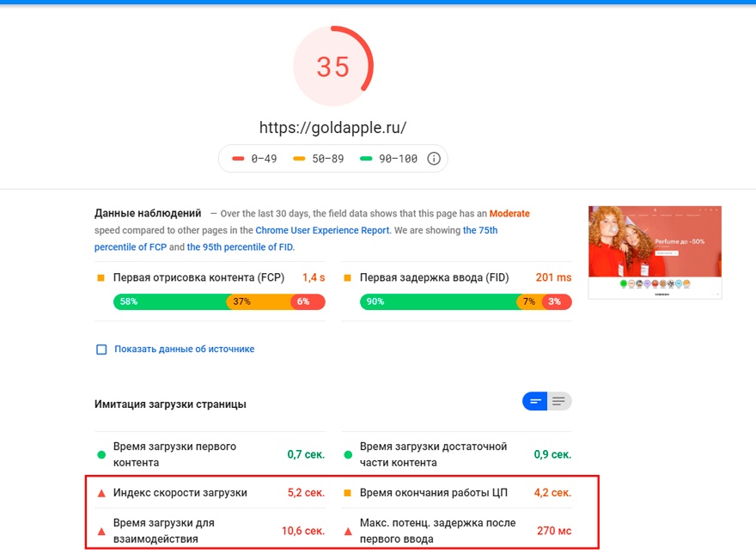
Task: Click the info icon beside the score legend
Action: [434, 159]
